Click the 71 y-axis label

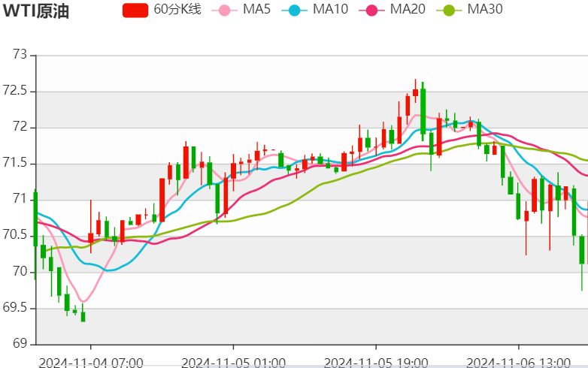[x=20, y=199]
